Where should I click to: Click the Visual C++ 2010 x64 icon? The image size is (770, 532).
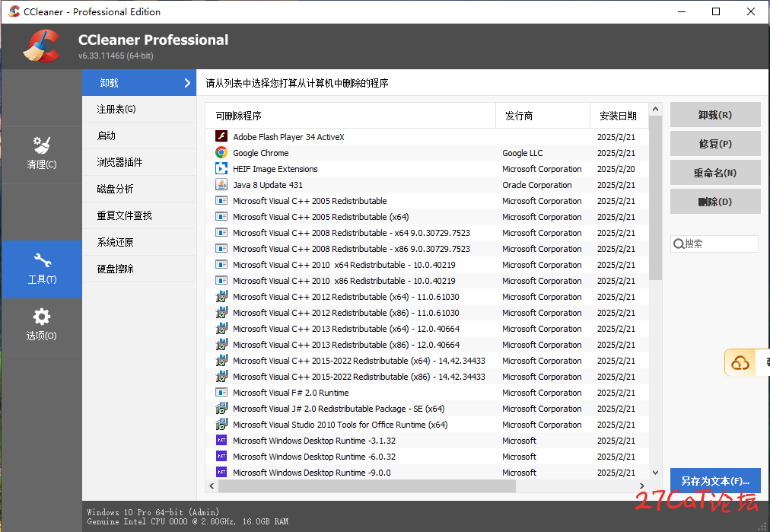point(221,265)
